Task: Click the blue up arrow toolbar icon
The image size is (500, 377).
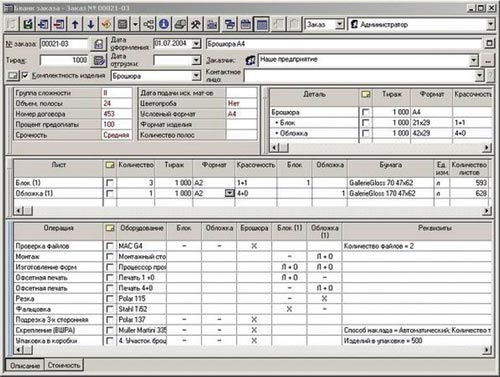Action: pos(75,24)
